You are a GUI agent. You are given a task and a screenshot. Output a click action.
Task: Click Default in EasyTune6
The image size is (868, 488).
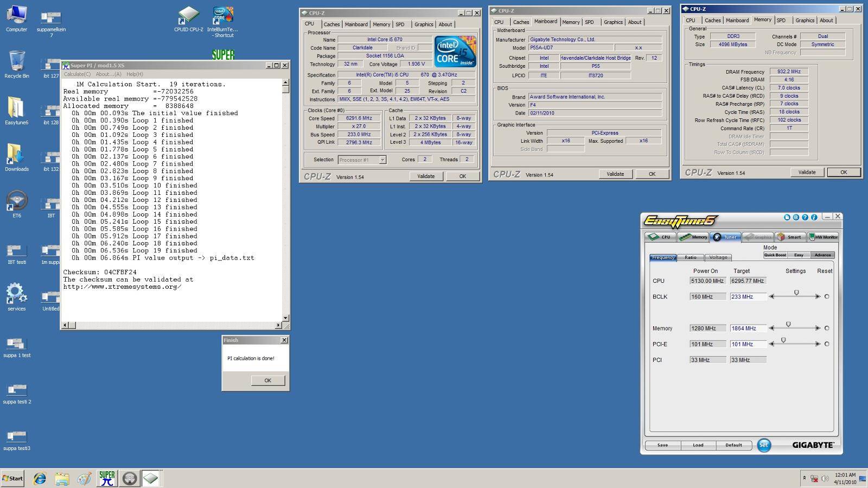733,445
